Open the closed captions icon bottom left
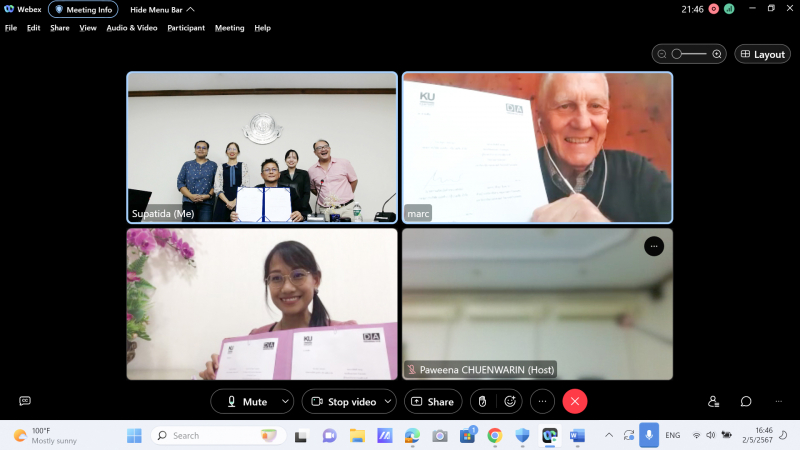The width and height of the screenshot is (800, 450). click(x=25, y=401)
